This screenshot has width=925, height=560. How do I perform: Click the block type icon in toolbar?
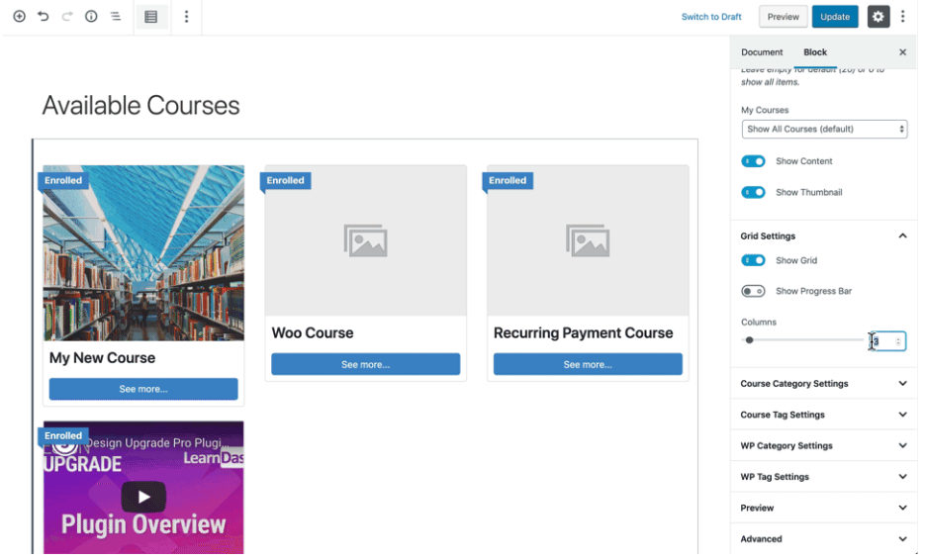tap(151, 17)
